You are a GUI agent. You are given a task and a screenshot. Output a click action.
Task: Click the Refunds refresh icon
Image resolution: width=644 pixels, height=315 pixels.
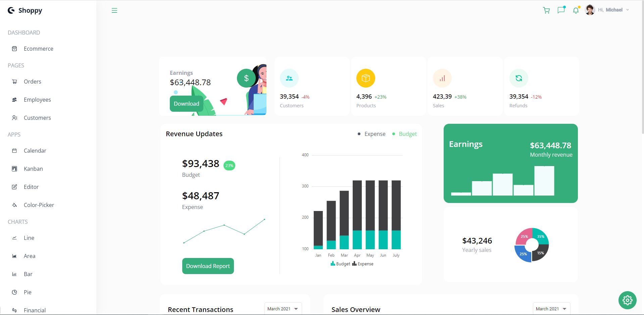519,78
